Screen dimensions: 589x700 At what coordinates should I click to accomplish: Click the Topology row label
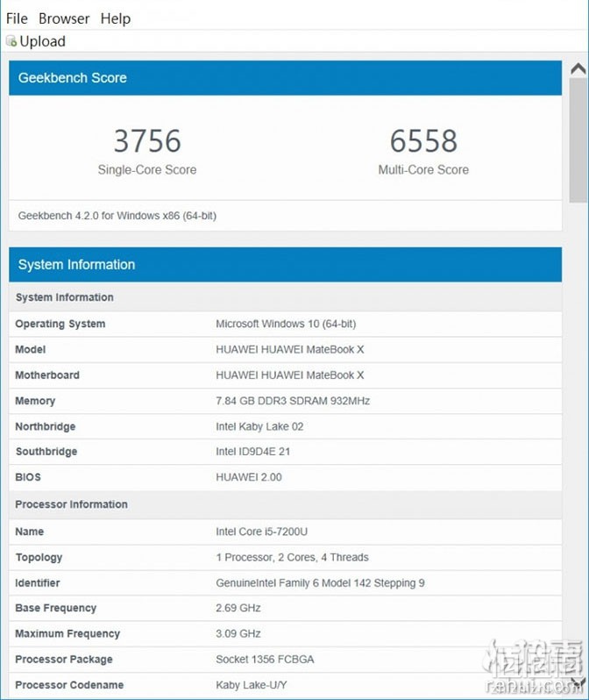coord(39,558)
